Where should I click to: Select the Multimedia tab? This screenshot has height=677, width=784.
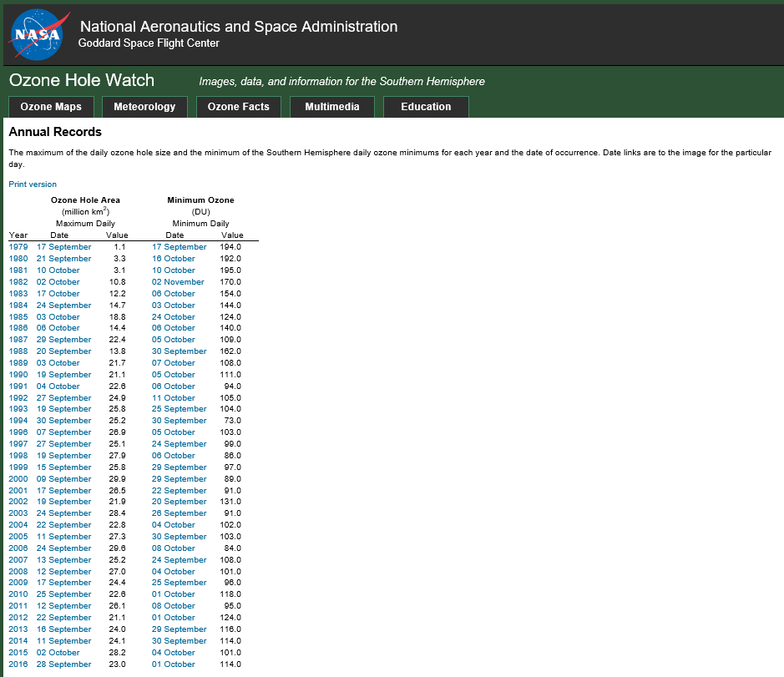(331, 107)
